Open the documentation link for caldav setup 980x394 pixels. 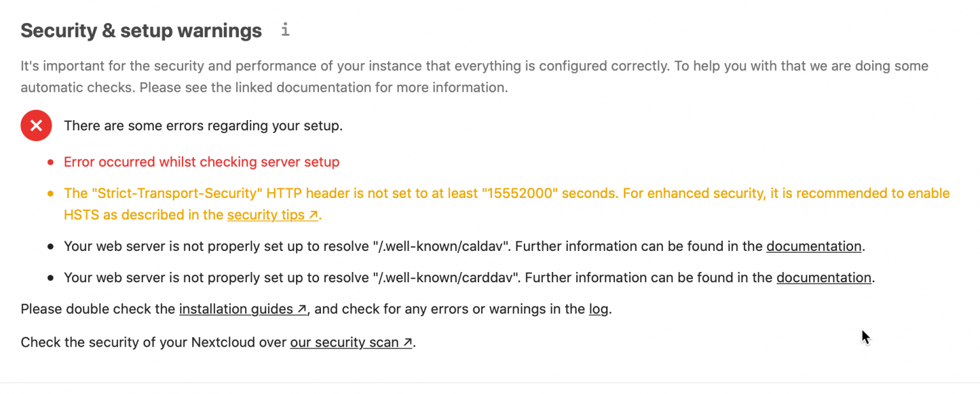(x=813, y=246)
